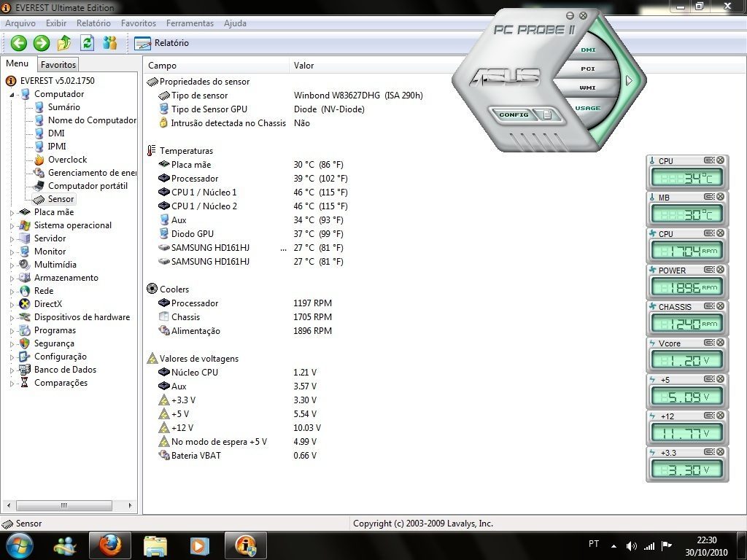
Task: Switch to the Menu tab
Action: click(x=18, y=63)
